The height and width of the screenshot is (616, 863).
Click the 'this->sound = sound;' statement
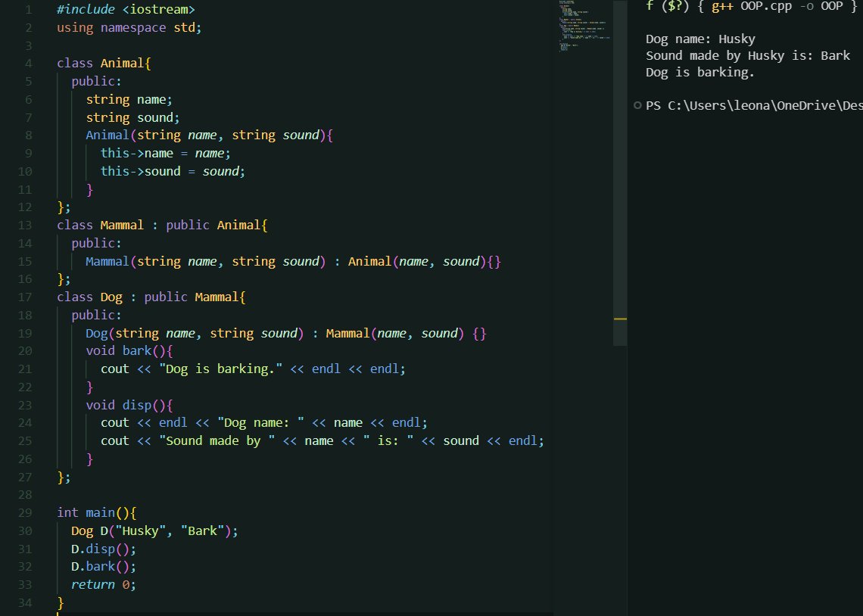[173, 172]
